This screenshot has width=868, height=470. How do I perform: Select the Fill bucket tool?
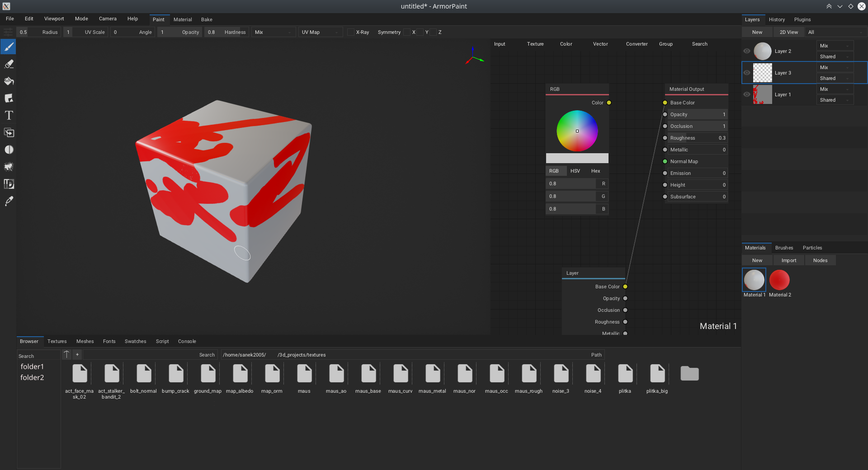click(9, 81)
